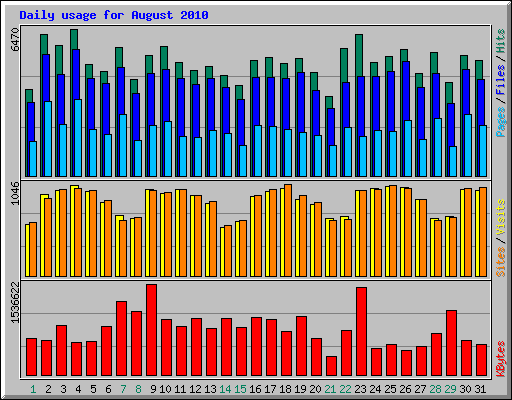Click the dark blue files bar for day 21
512x400 pixels.
pos(331,127)
